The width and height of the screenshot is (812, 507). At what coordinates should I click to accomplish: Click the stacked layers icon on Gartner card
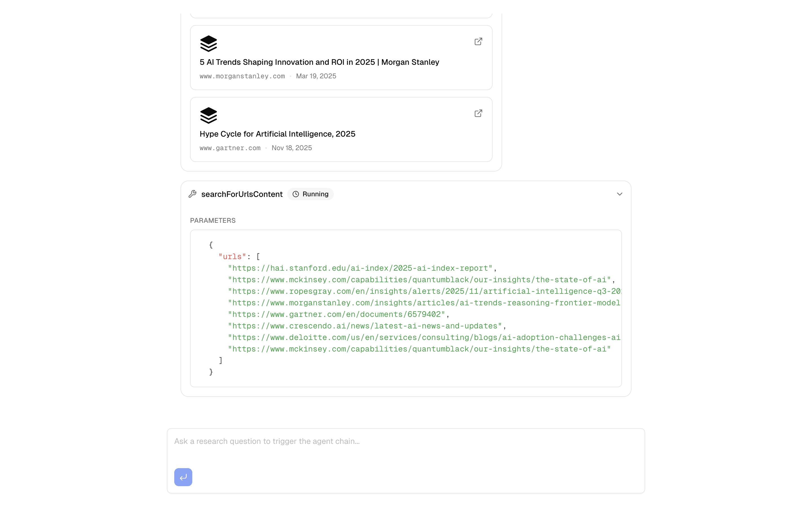click(208, 115)
